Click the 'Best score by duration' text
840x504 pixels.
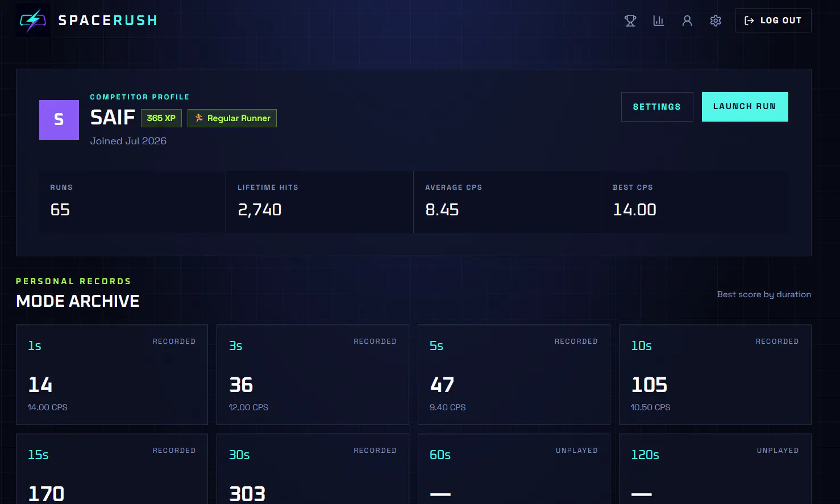[764, 294]
